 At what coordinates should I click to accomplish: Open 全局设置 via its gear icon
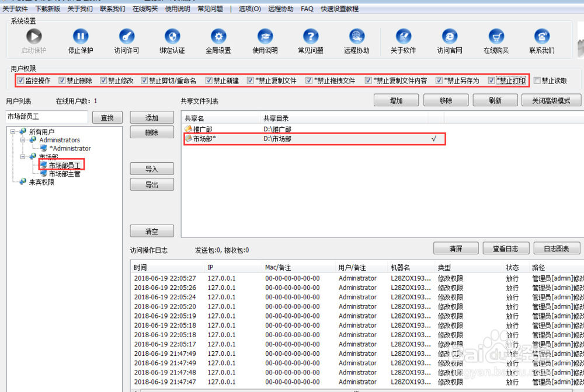[218, 36]
